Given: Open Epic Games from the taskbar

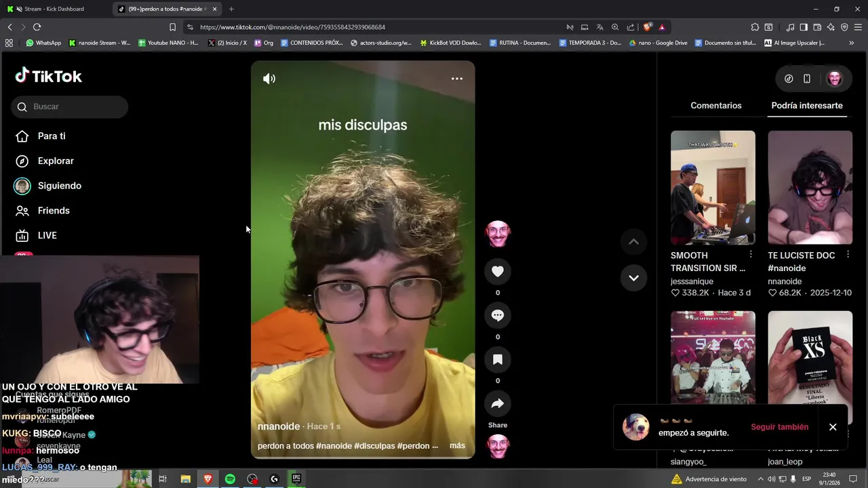Looking at the screenshot, I should point(296,479).
